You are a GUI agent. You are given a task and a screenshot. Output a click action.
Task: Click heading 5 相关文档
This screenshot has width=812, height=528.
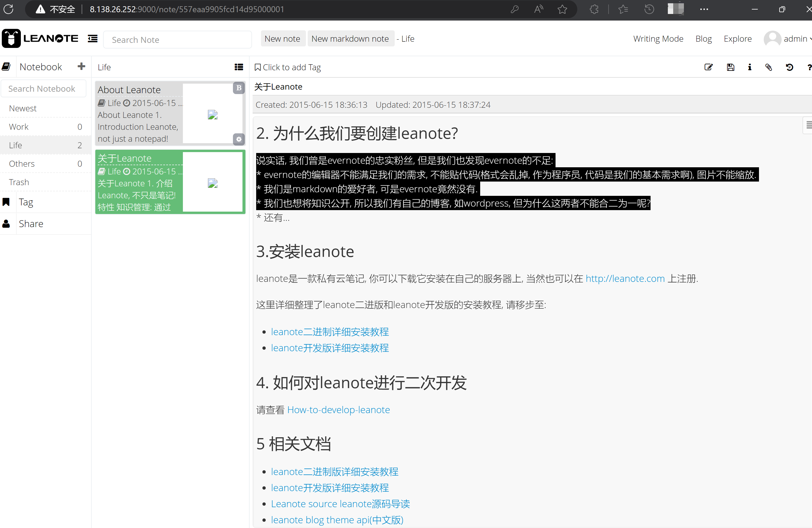pos(293,444)
